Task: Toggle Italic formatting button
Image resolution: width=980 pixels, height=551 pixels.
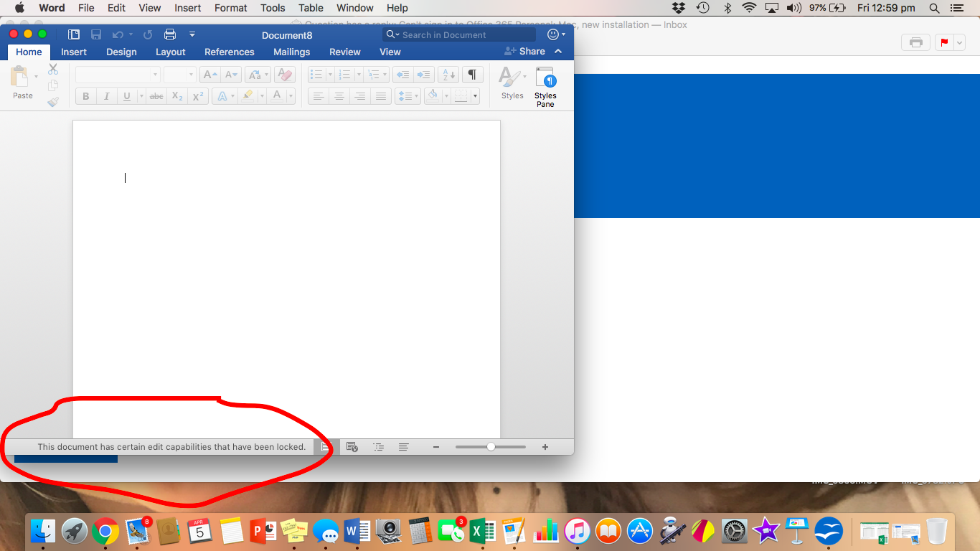Action: click(106, 96)
